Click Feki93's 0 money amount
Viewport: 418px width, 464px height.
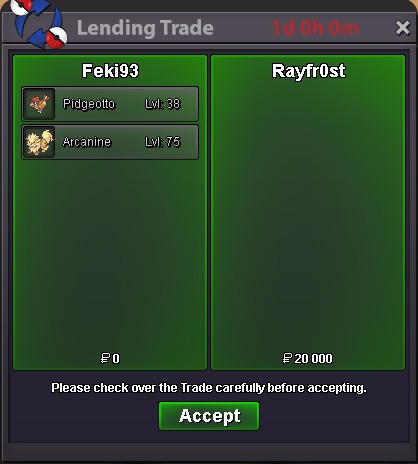coord(110,359)
